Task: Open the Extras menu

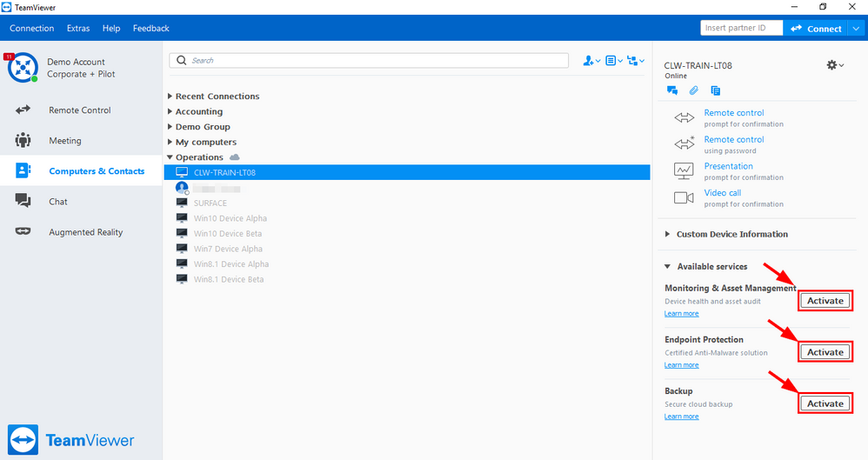Action: (x=78, y=28)
